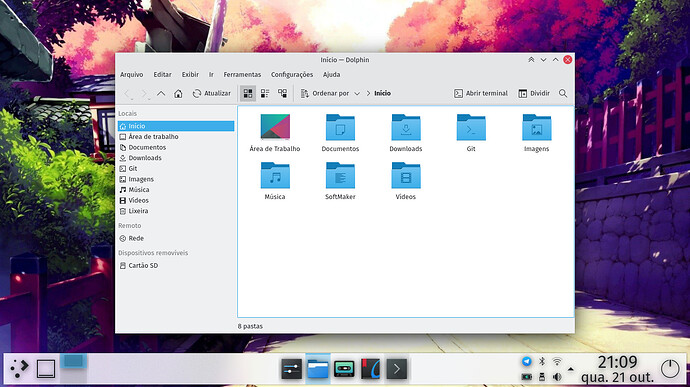Click the show desktop panel icon

coord(46,369)
